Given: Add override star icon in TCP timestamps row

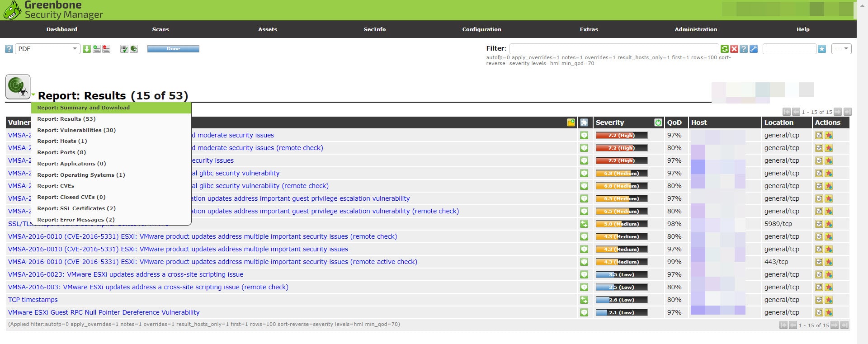Looking at the screenshot, I should [x=829, y=300].
